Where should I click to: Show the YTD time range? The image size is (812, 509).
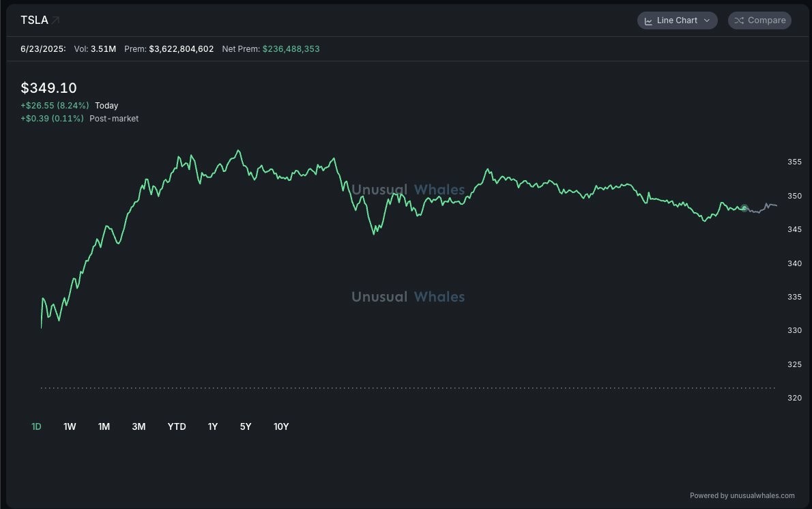177,426
